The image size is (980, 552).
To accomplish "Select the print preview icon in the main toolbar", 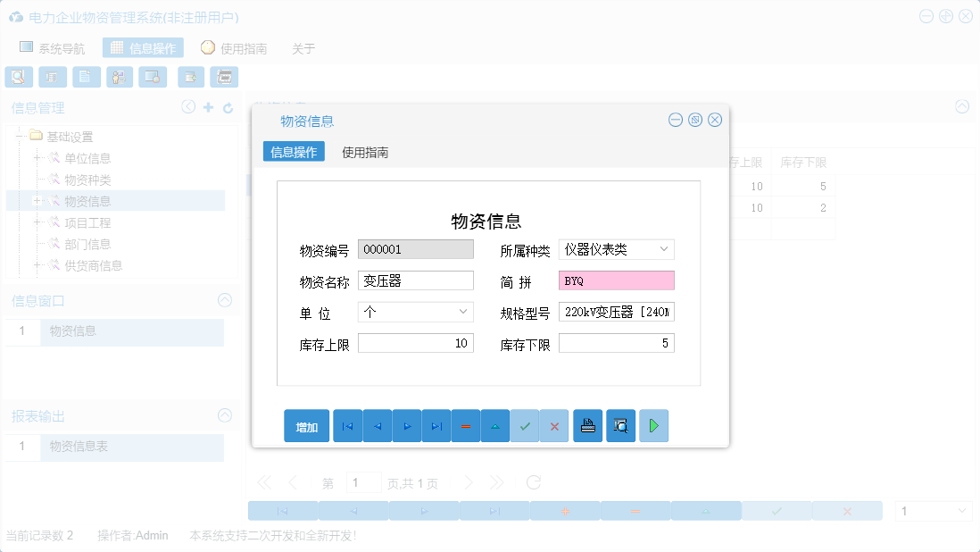I will (x=19, y=77).
